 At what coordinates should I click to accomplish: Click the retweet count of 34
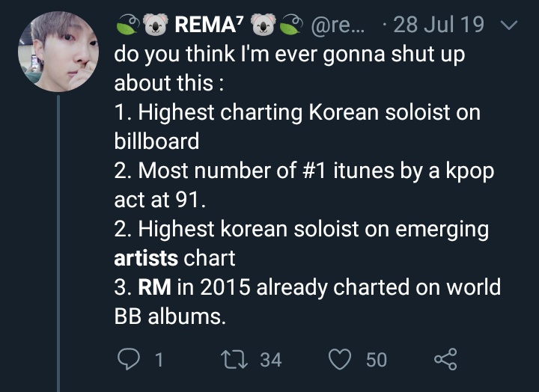tap(270, 361)
